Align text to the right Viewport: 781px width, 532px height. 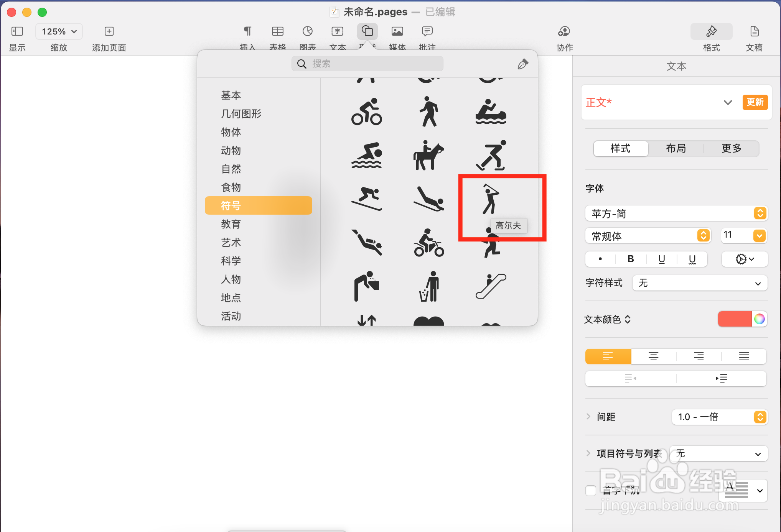pyautogui.click(x=699, y=356)
